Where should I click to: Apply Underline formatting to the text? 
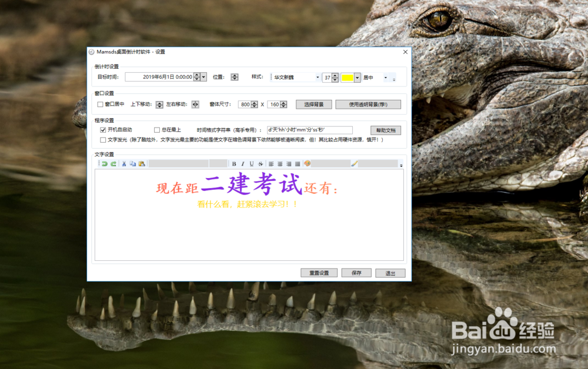click(252, 163)
